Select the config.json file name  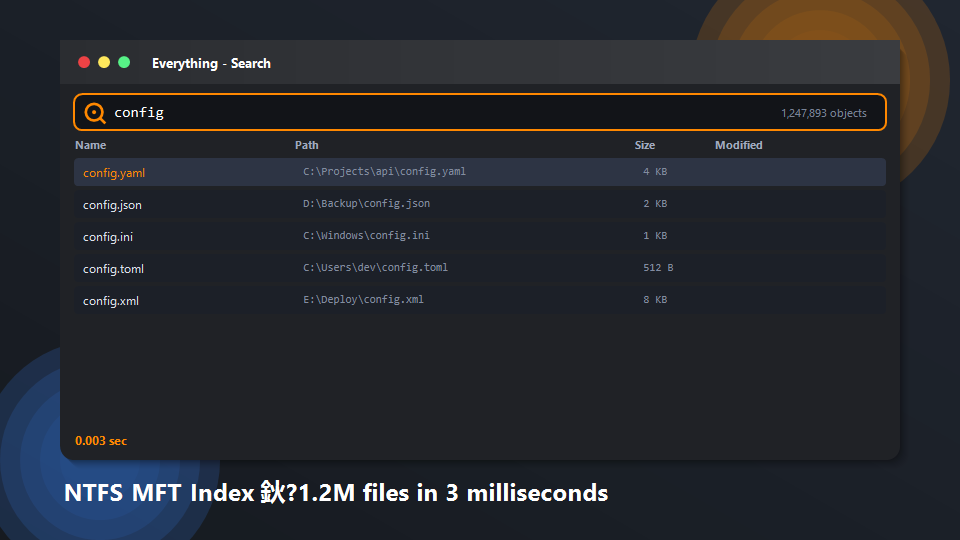[x=112, y=204]
